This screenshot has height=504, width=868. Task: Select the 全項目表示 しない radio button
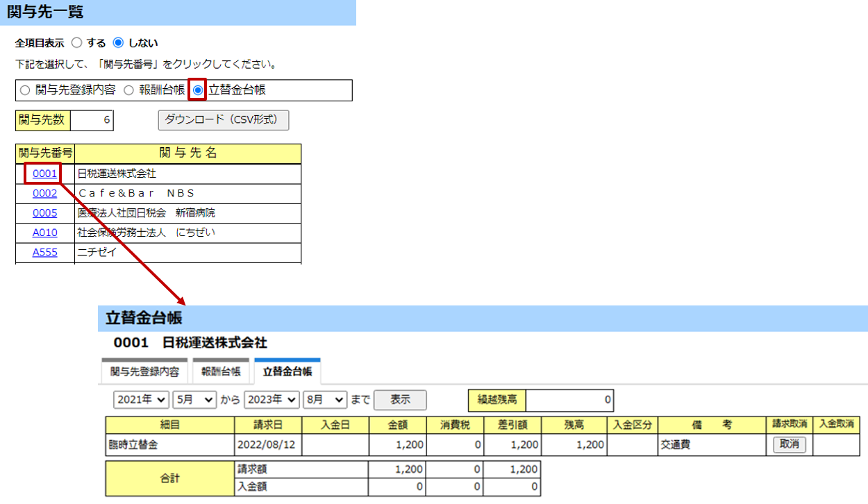pos(118,43)
